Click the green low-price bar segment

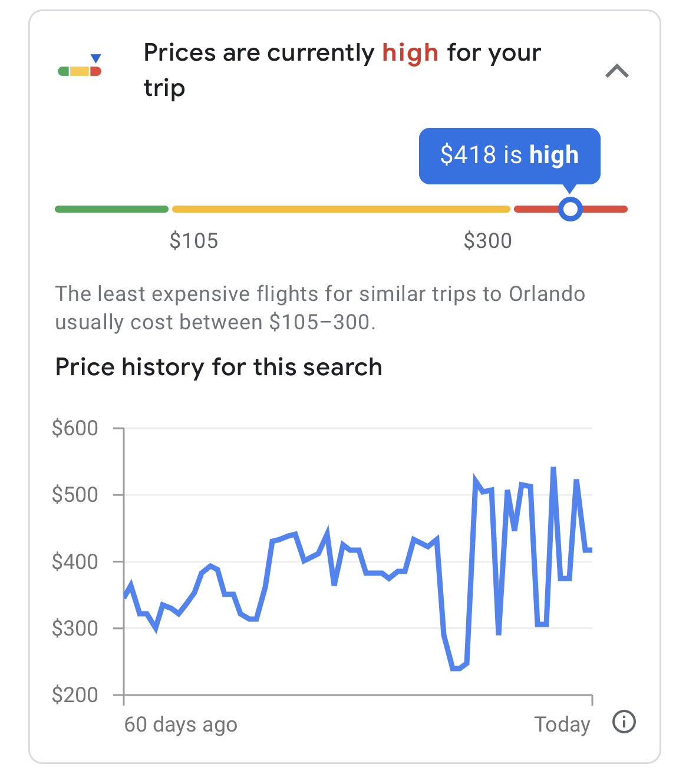click(111, 209)
